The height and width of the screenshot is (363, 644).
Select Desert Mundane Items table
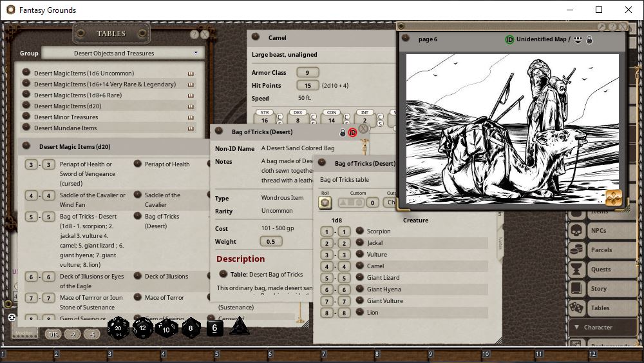65,128
